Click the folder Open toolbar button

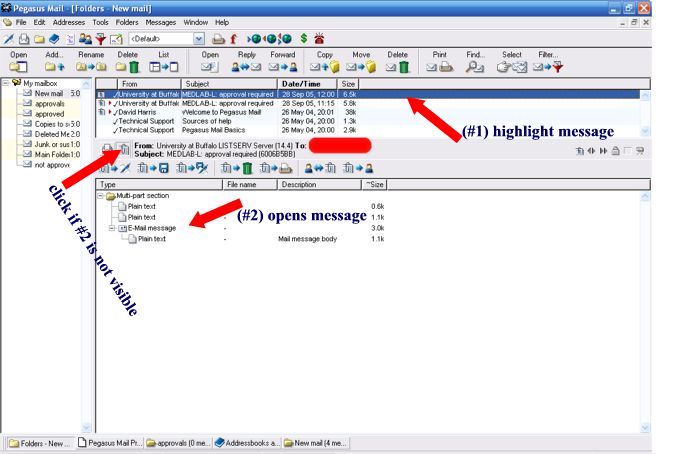pyautogui.click(x=18, y=62)
